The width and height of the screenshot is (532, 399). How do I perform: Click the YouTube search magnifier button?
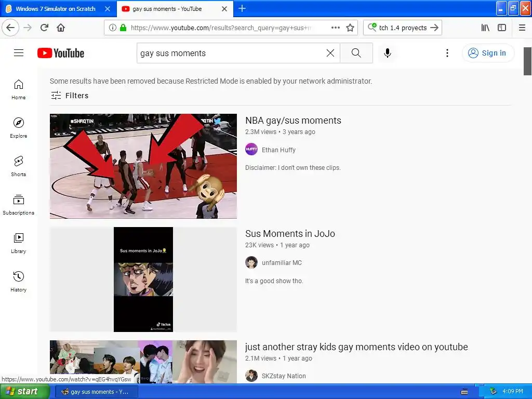(356, 53)
